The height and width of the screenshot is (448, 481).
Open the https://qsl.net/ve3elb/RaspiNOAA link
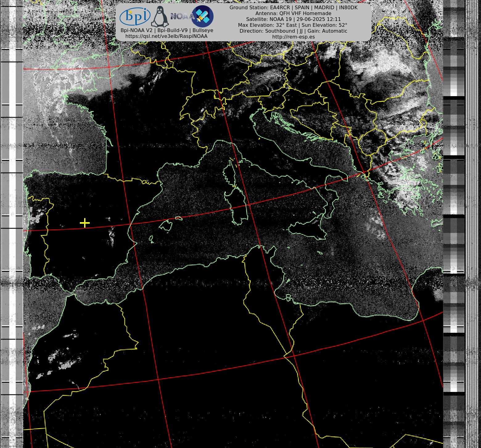[166, 36]
